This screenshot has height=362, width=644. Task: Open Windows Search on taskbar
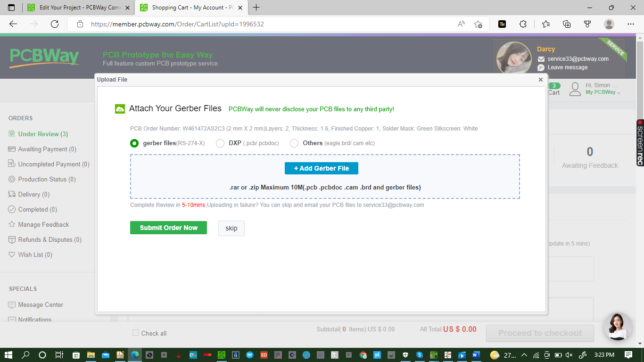(x=25, y=354)
